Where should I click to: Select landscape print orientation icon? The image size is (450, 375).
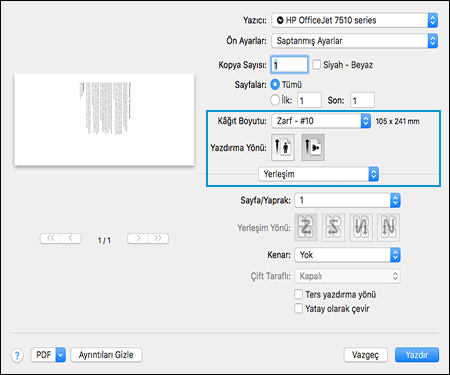[313, 147]
